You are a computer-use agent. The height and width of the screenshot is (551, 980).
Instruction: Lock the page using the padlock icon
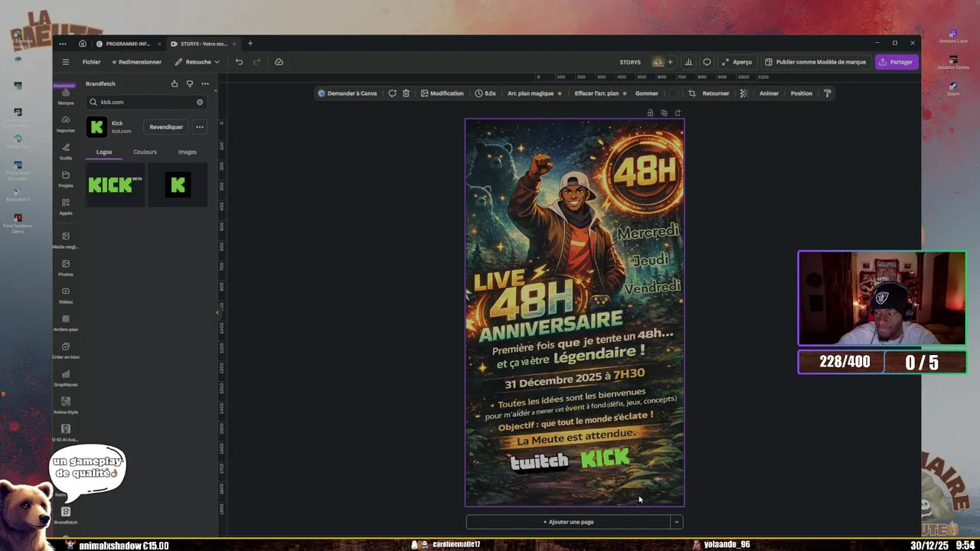click(650, 112)
